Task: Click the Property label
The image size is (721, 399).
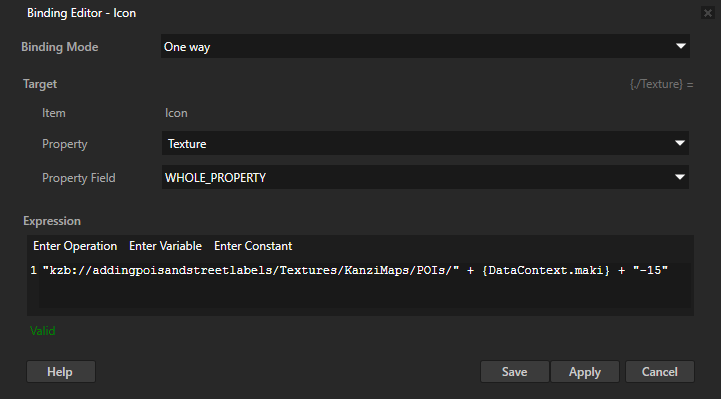Action: pos(65,144)
